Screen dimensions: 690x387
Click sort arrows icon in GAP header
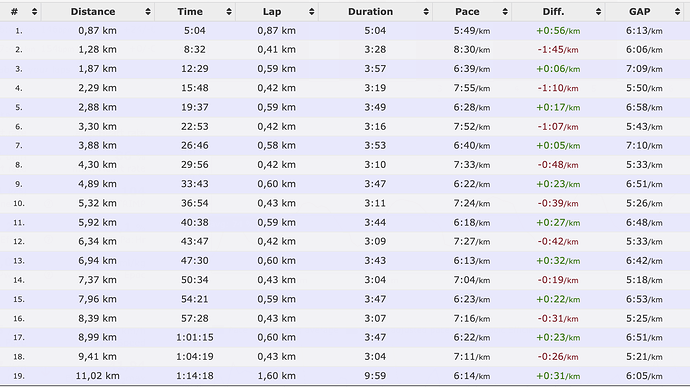[678, 12]
